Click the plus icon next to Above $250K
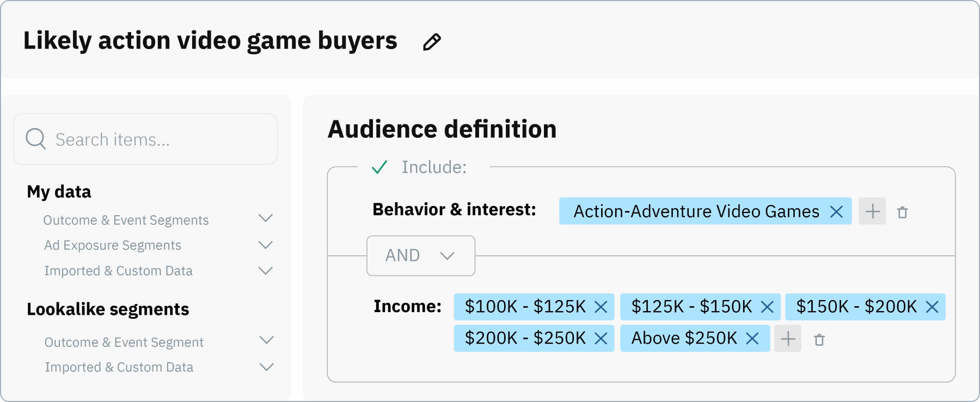Screen dimensions: 980x402 tap(788, 338)
